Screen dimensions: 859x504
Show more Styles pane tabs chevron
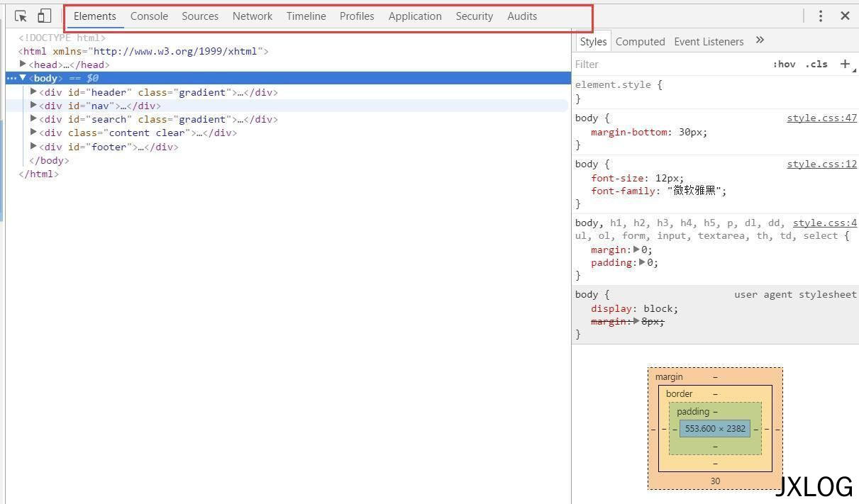tap(760, 40)
